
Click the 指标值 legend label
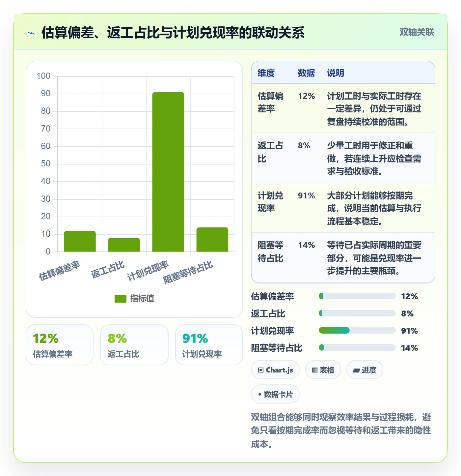tap(142, 298)
